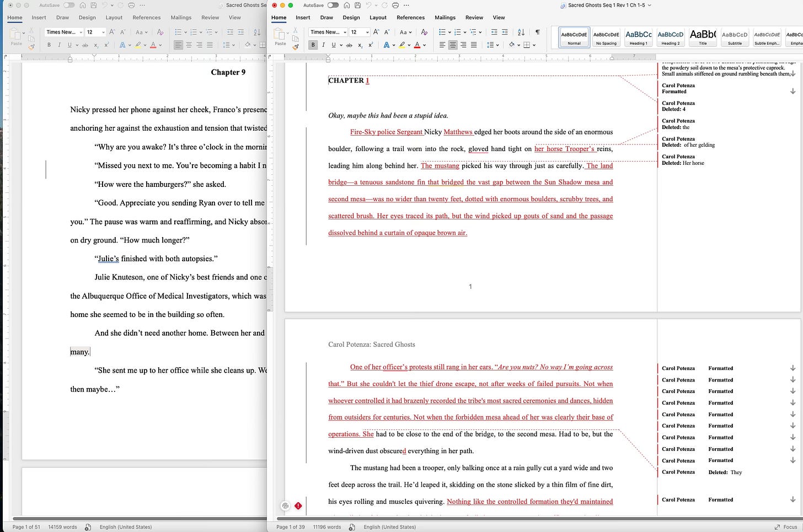Apply numbered list in front window
803x532 pixels.
click(457, 32)
